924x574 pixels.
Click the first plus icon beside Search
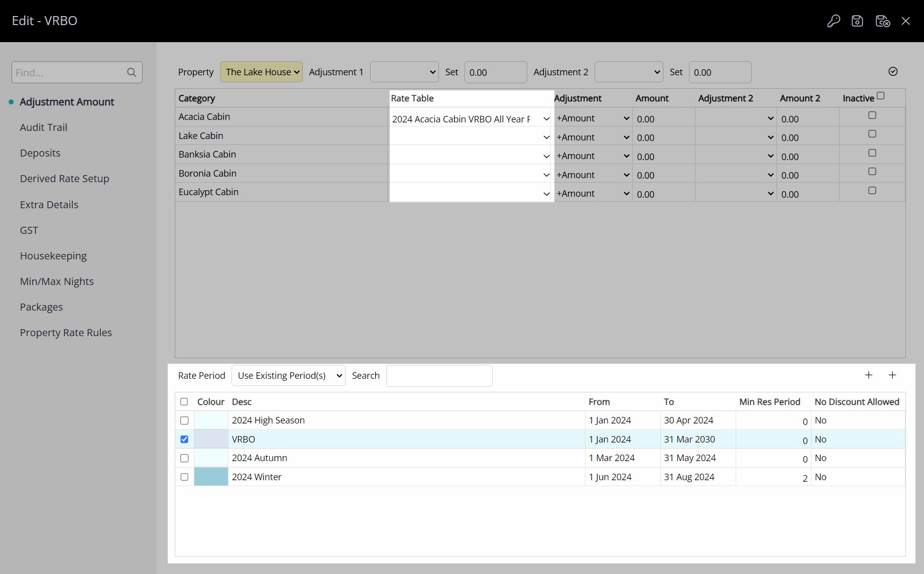coord(869,375)
